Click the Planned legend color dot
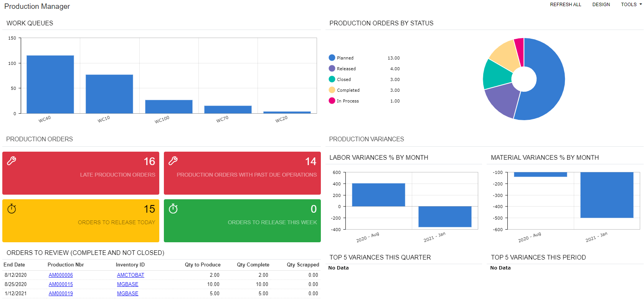This screenshot has height=301, width=644. 332,58
